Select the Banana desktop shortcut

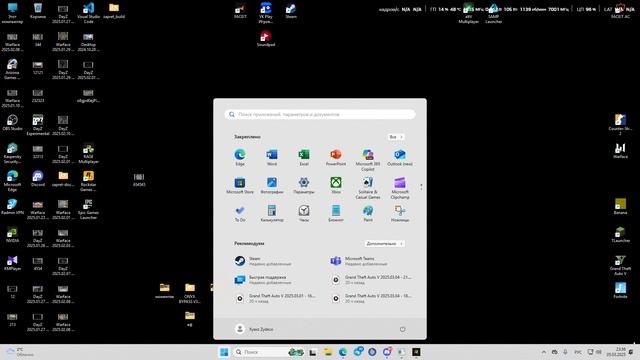point(620,207)
